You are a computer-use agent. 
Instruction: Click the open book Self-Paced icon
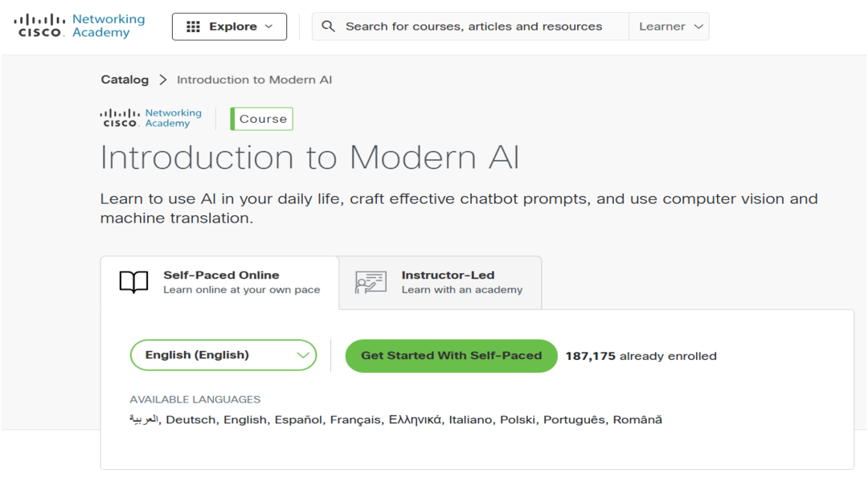[134, 282]
